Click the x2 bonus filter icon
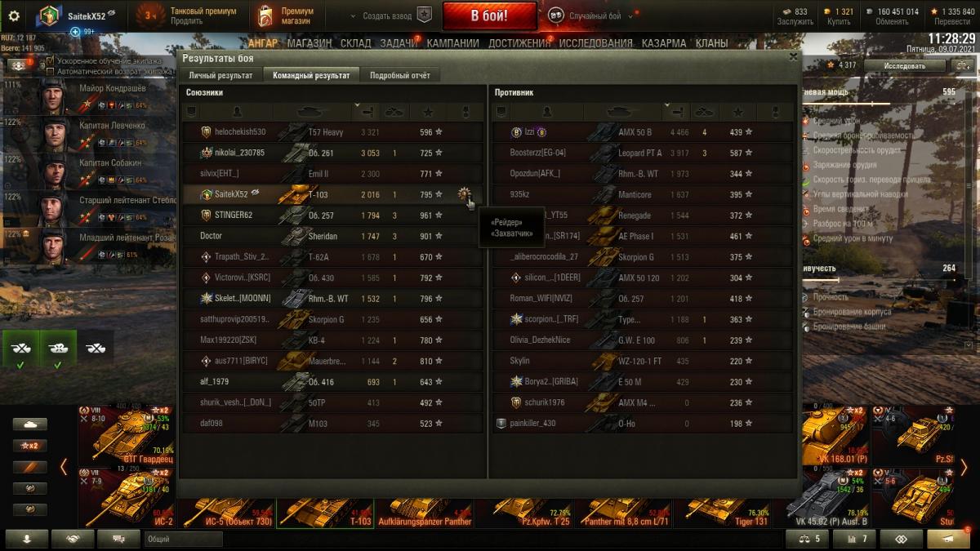The width and height of the screenshot is (980, 551). point(29,446)
